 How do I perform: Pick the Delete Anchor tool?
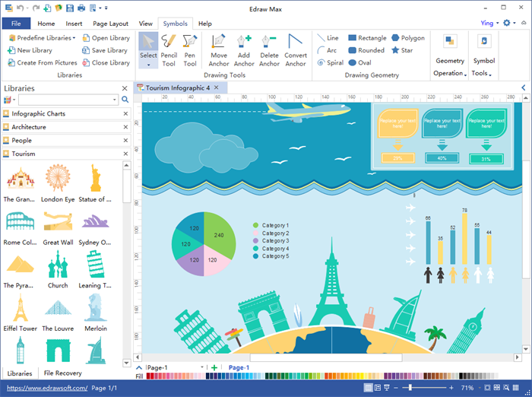269,50
